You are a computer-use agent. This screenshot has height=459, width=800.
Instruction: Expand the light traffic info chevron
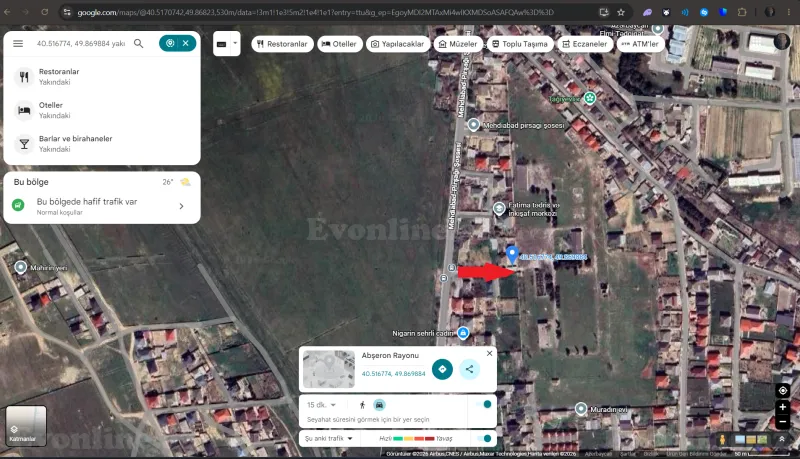(182, 206)
